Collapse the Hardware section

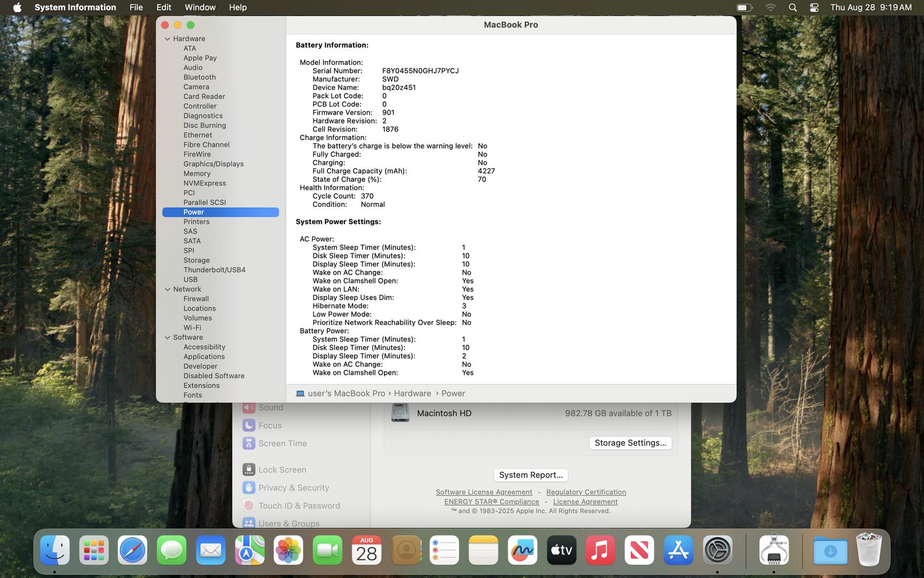[x=167, y=39]
